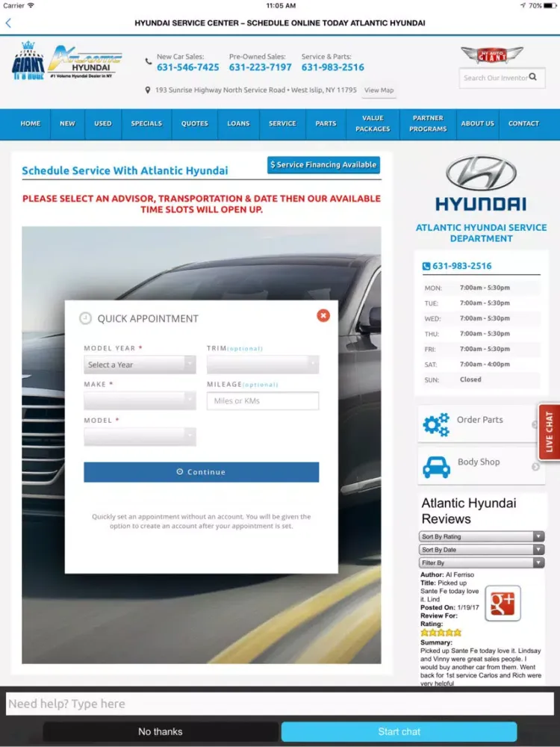Click the Atlantic Hyundai Reviews heading
Screen dimensions: 560x747
tap(469, 511)
